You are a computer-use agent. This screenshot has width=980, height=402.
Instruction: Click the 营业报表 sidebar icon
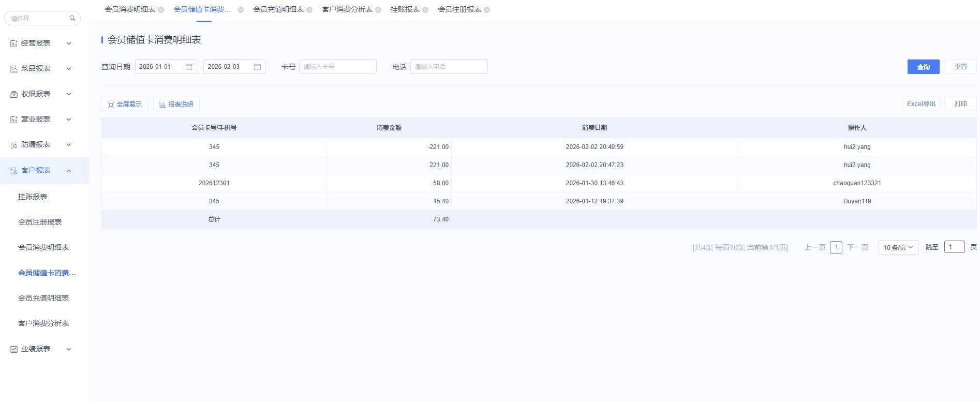[14, 120]
